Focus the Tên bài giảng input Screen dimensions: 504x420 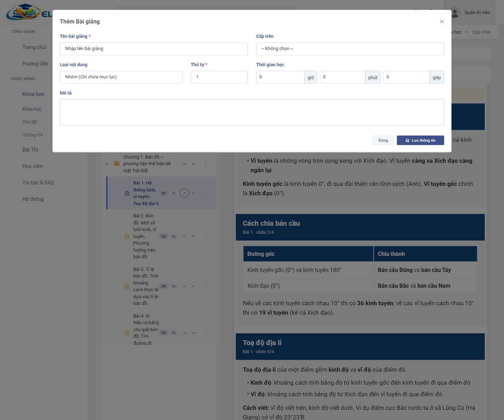[x=154, y=49]
